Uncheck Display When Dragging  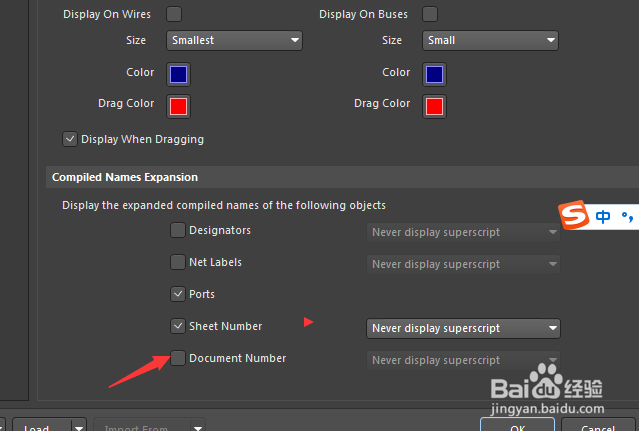(x=70, y=139)
